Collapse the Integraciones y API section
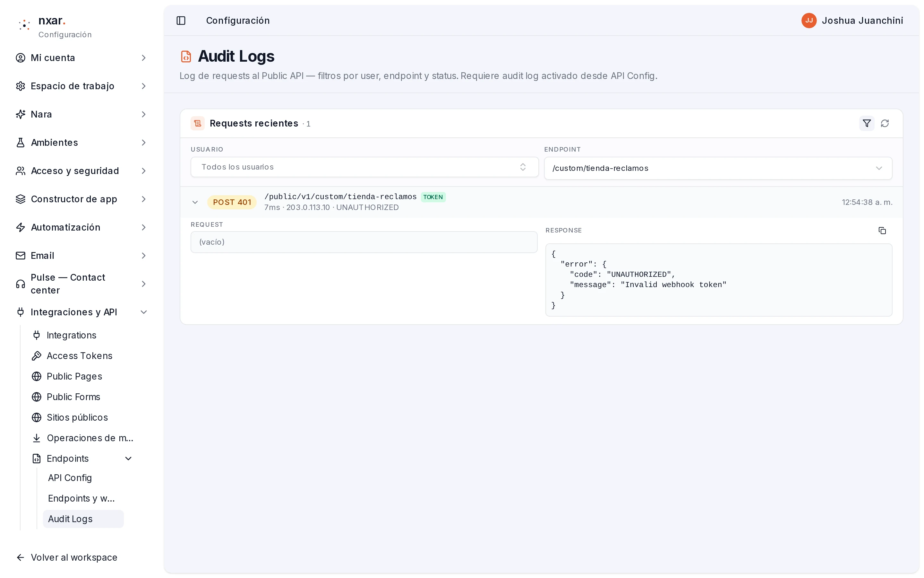Viewport: 924px width, 578px height. click(x=143, y=312)
